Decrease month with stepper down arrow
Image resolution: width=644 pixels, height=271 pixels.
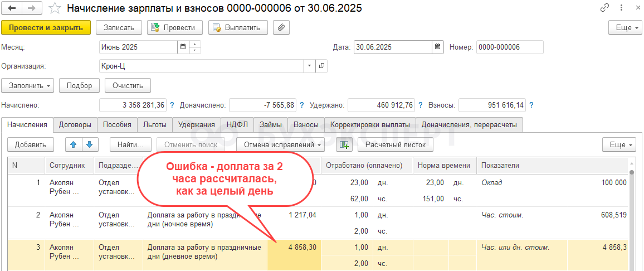pyautogui.click(x=195, y=51)
